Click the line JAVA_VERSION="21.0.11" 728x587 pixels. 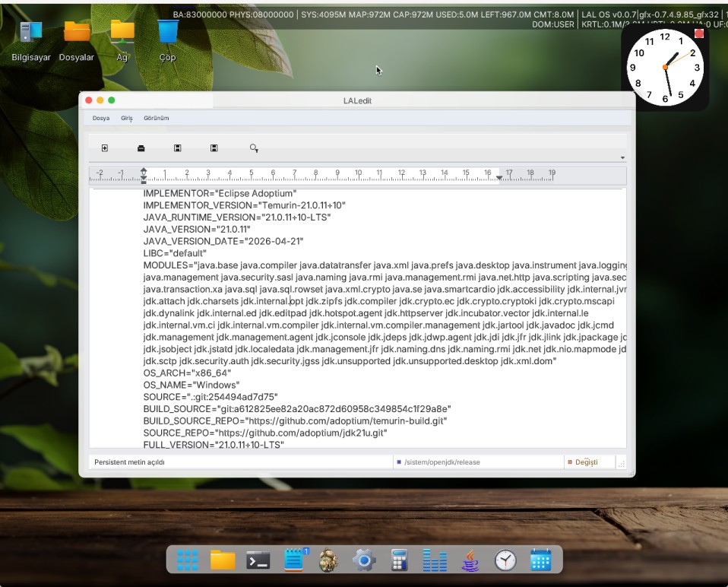point(197,230)
